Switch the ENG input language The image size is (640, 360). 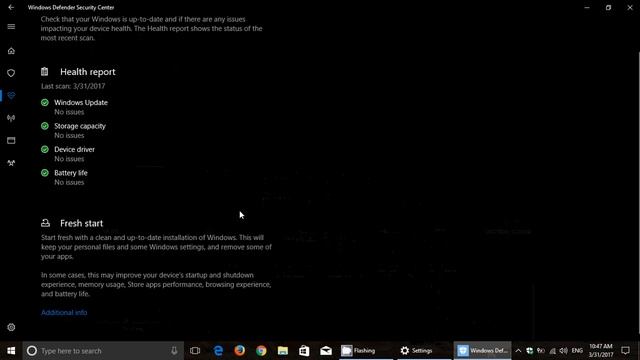[577, 351]
